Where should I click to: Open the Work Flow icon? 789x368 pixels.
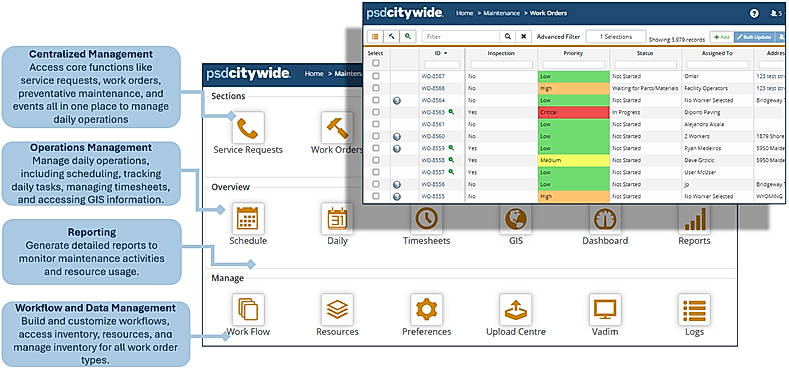[x=248, y=310]
